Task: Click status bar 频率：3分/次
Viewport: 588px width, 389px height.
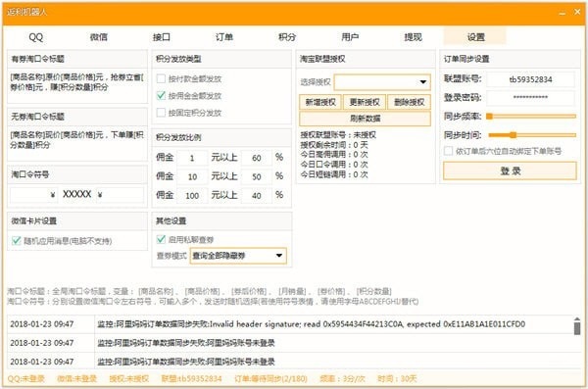Action: click(x=342, y=379)
